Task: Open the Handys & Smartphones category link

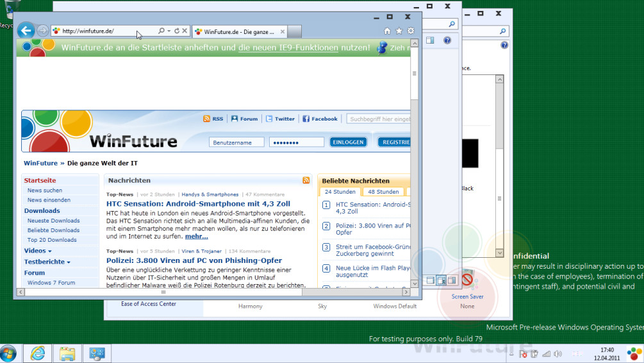Action: (210, 194)
